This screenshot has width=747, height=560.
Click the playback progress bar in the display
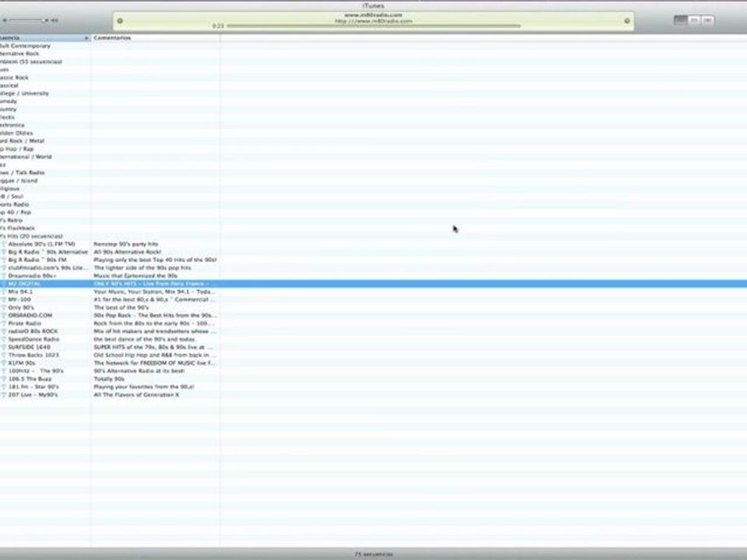click(x=373, y=26)
